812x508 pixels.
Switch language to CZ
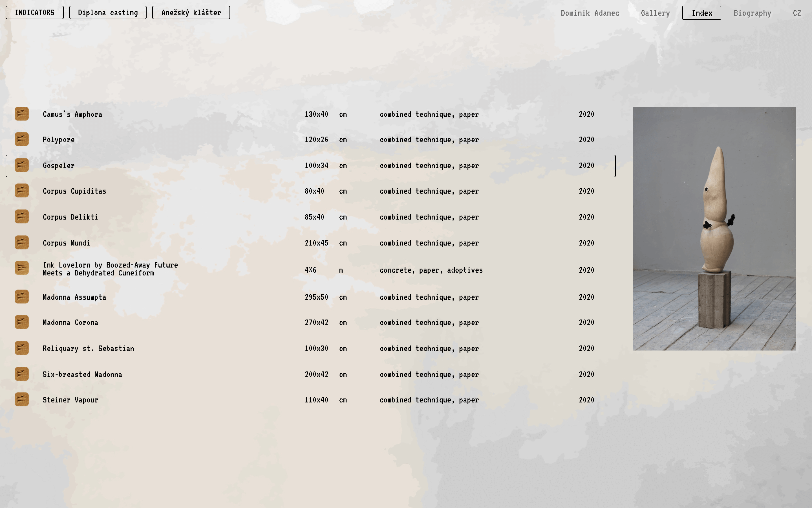[797, 13]
